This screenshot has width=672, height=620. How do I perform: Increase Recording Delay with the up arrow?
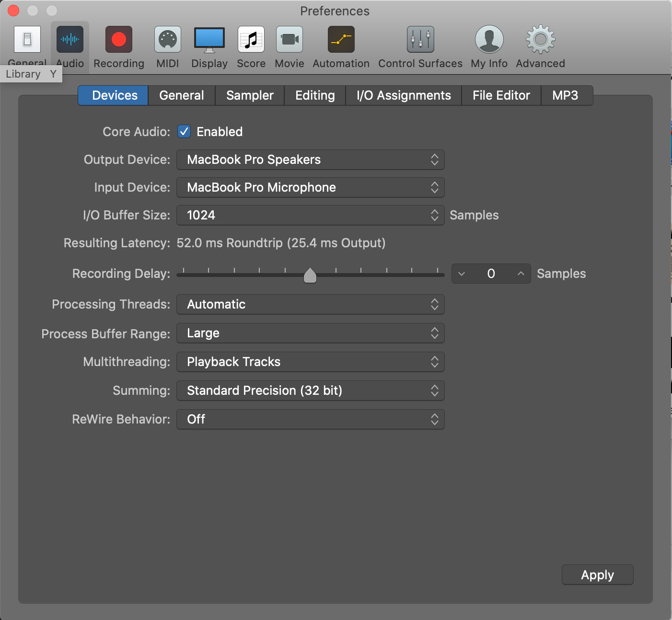[521, 274]
